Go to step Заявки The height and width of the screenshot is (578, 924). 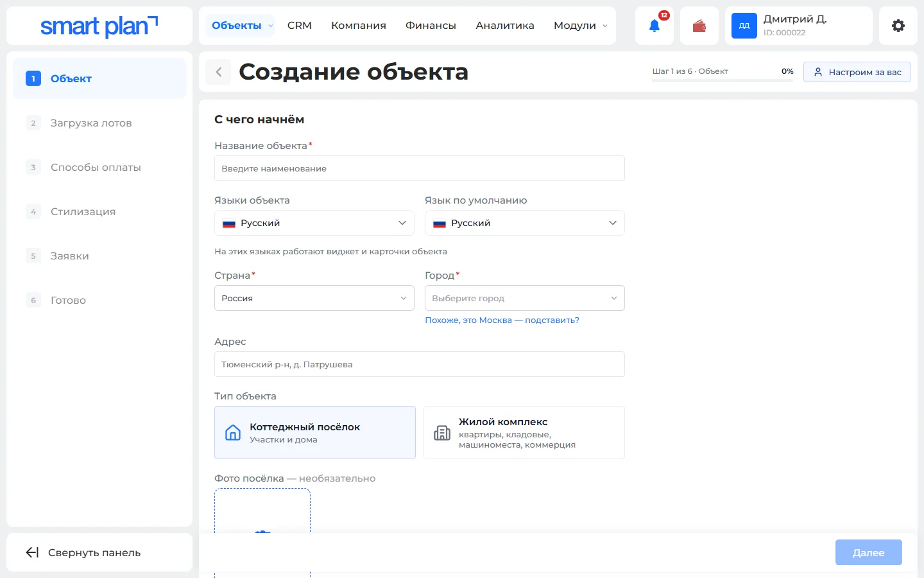tap(99, 256)
